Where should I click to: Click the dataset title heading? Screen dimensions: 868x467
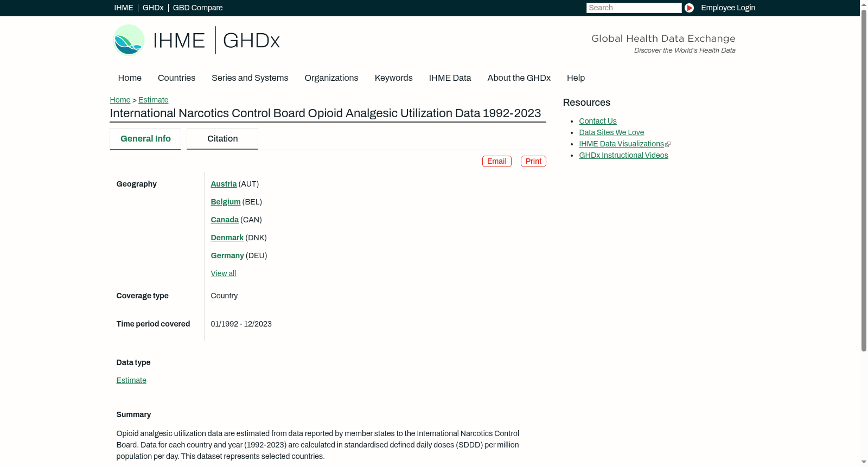325,113
